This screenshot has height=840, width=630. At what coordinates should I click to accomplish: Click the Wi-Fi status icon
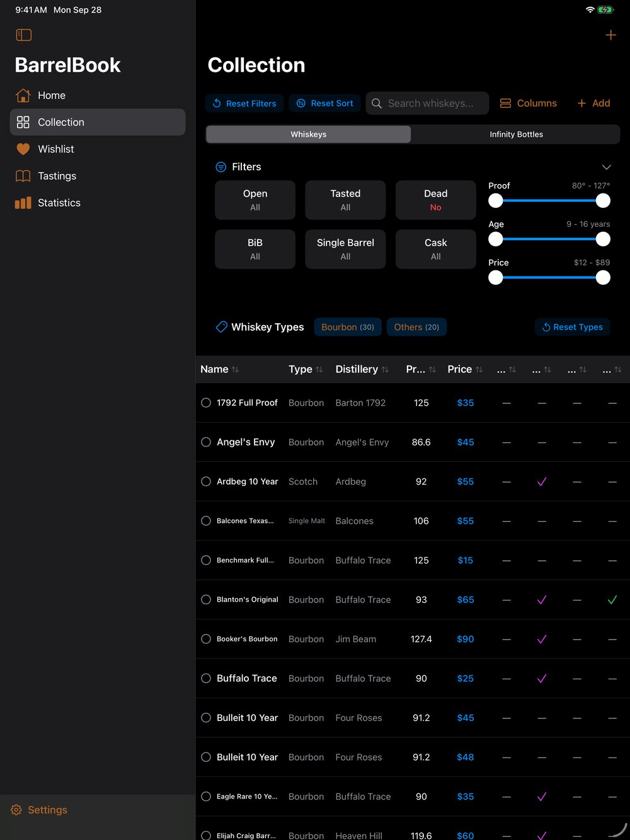coord(590,9)
